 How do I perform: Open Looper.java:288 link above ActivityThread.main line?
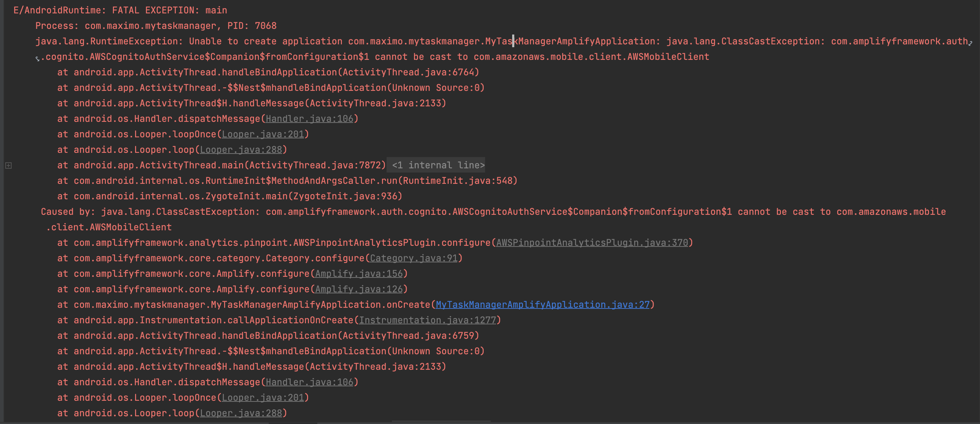(x=241, y=150)
